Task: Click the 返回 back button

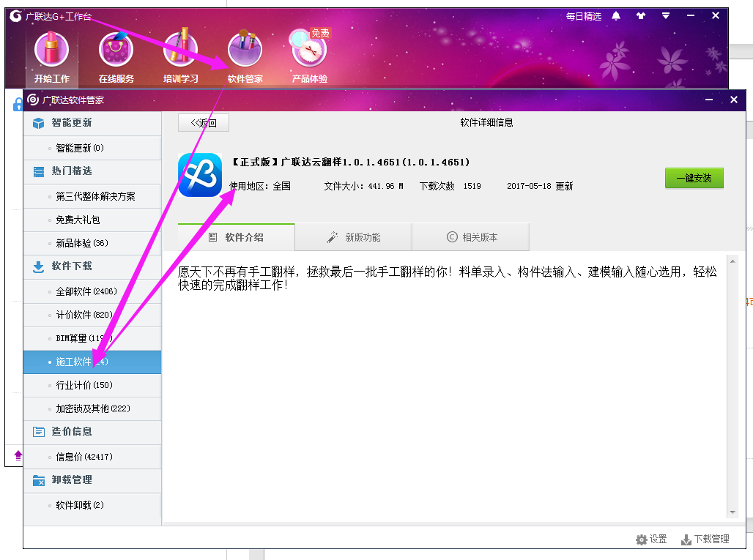Action: pos(204,123)
